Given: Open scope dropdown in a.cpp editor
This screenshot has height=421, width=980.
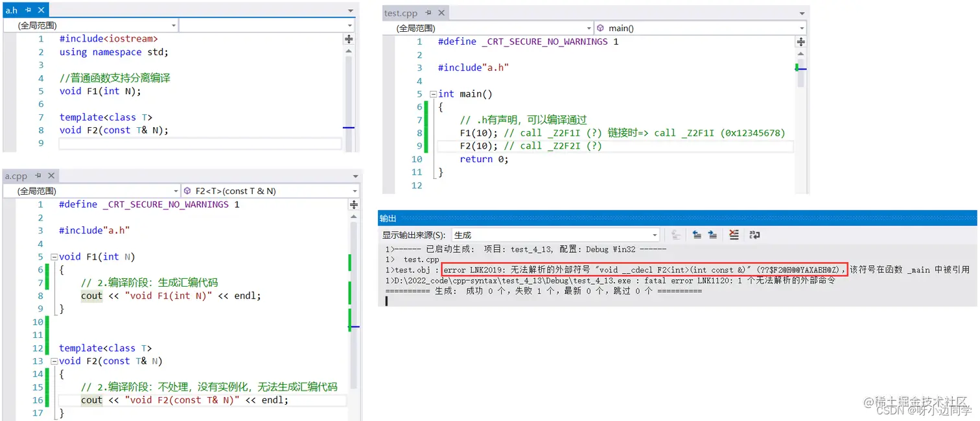Looking at the screenshot, I should point(91,191).
